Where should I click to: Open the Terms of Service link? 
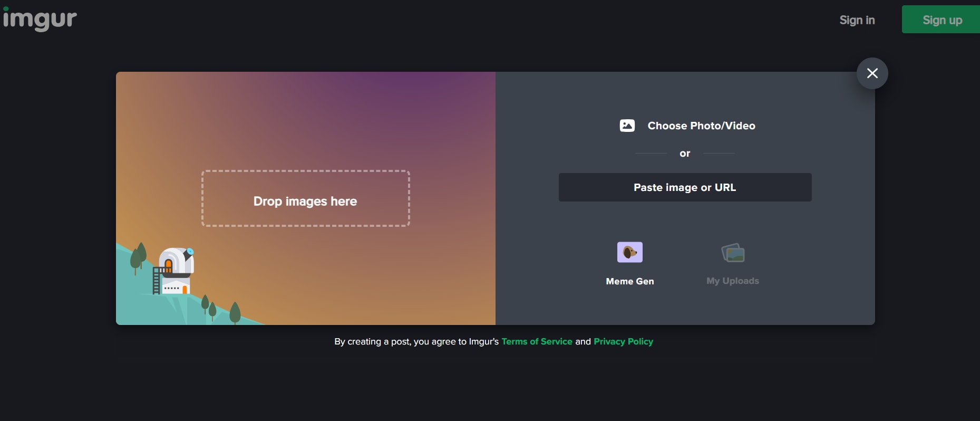(x=537, y=341)
